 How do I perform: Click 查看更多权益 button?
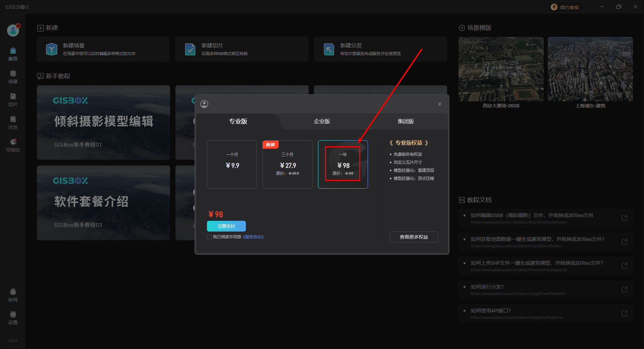tap(414, 237)
